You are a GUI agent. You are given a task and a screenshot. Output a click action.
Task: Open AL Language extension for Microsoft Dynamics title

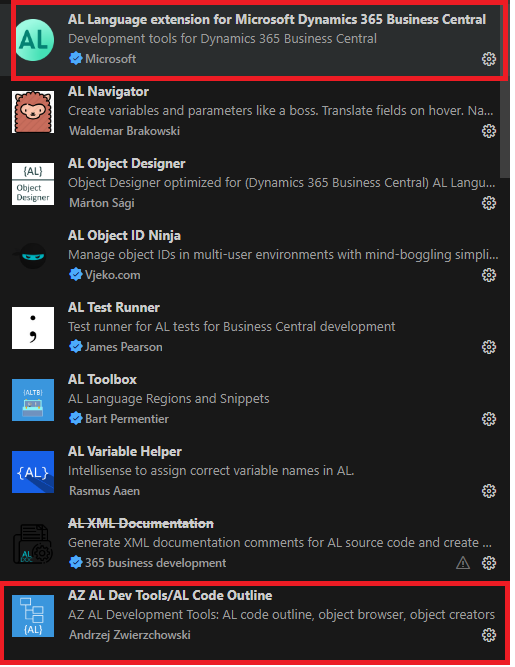click(277, 20)
